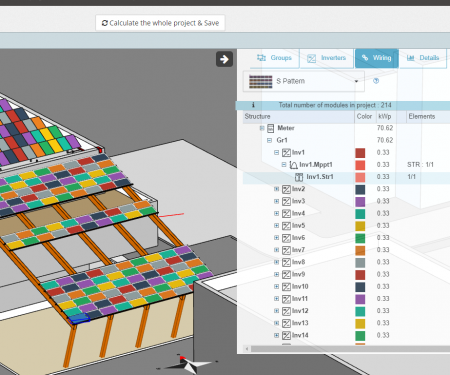Screen dimensions: 450x375
Task: Click the Inv5 inverter icon
Action: tap(286, 226)
